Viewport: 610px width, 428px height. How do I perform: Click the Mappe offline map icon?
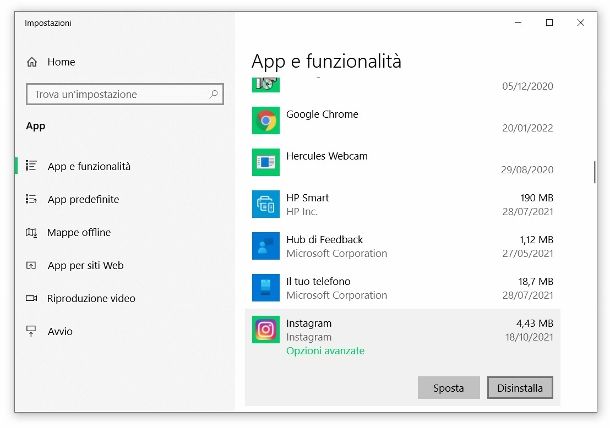tap(31, 232)
